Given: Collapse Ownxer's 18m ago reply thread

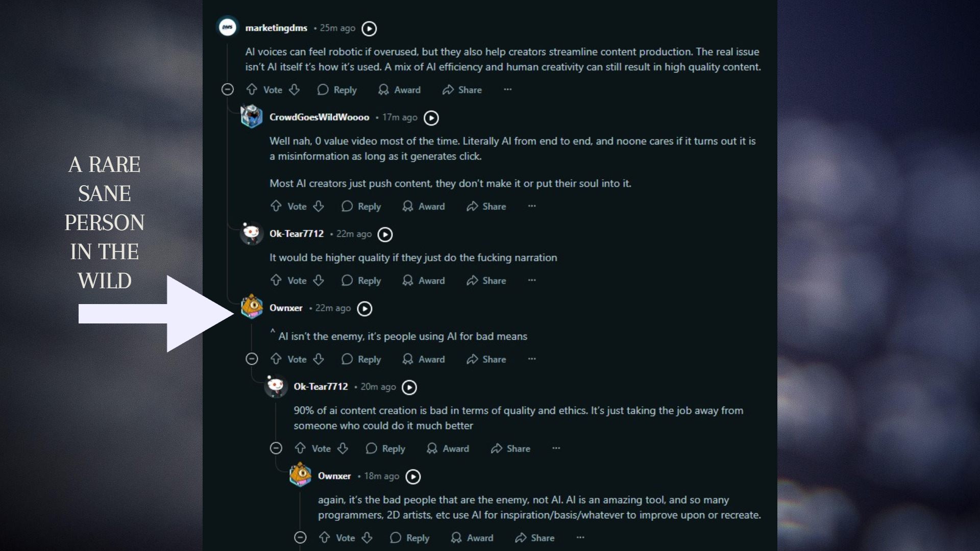Looking at the screenshot, I should tap(300, 538).
